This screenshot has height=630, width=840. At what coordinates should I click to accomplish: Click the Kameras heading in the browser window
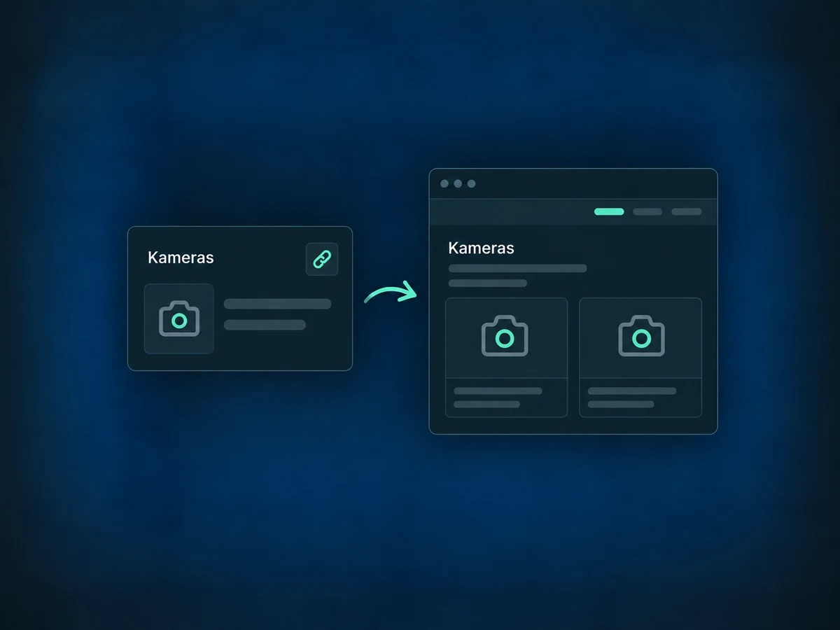[x=481, y=248]
